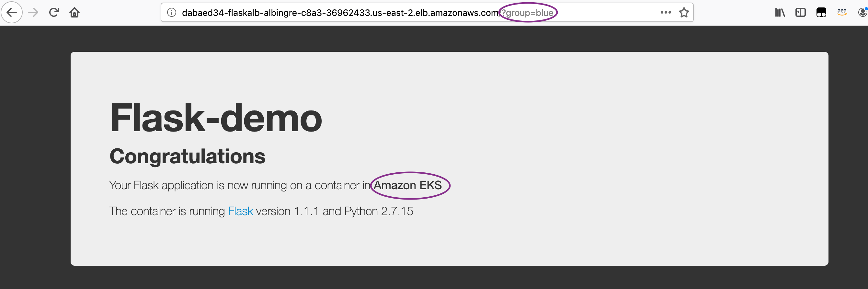Click the Congratulations subheading
This screenshot has width=868, height=289.
(x=187, y=156)
